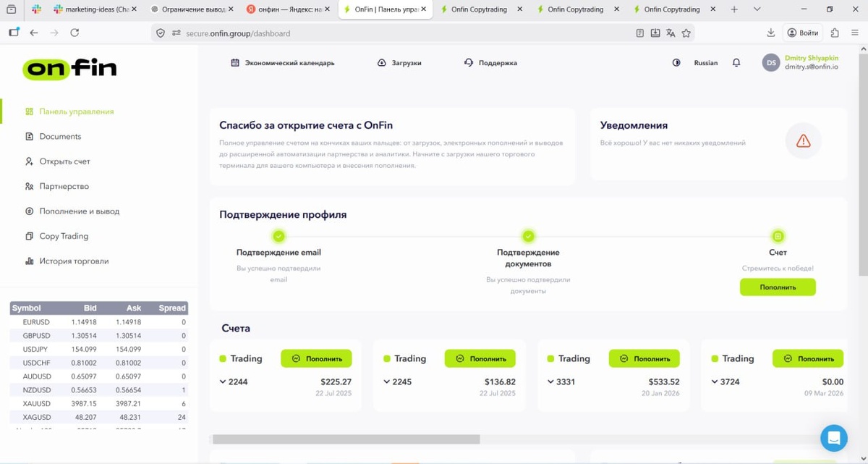The width and height of the screenshot is (868, 464).
Task: Open browser downloads arrow icon
Action: pos(771,33)
